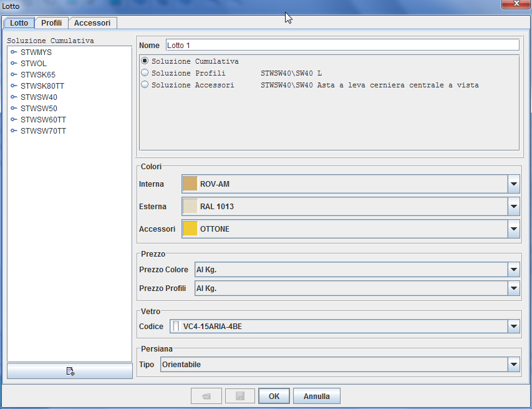
Task: Select STWSW70TT in the solution list
Action: pyautogui.click(x=43, y=131)
